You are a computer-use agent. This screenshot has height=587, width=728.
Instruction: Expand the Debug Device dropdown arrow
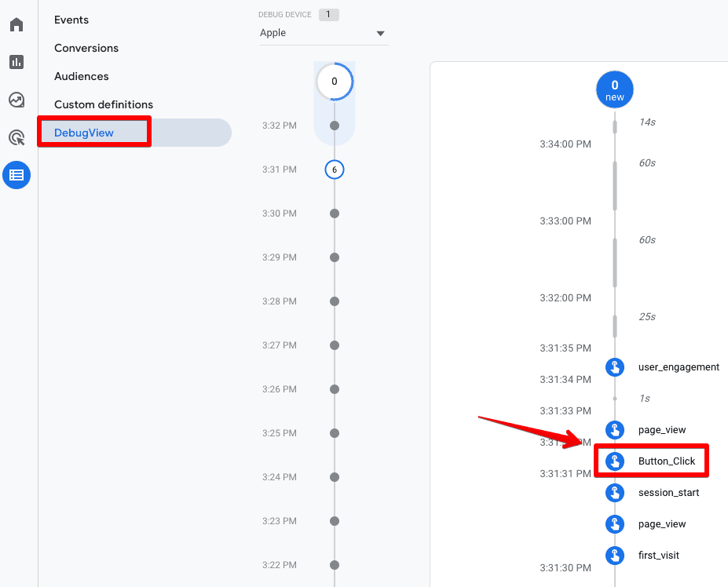[381, 34]
